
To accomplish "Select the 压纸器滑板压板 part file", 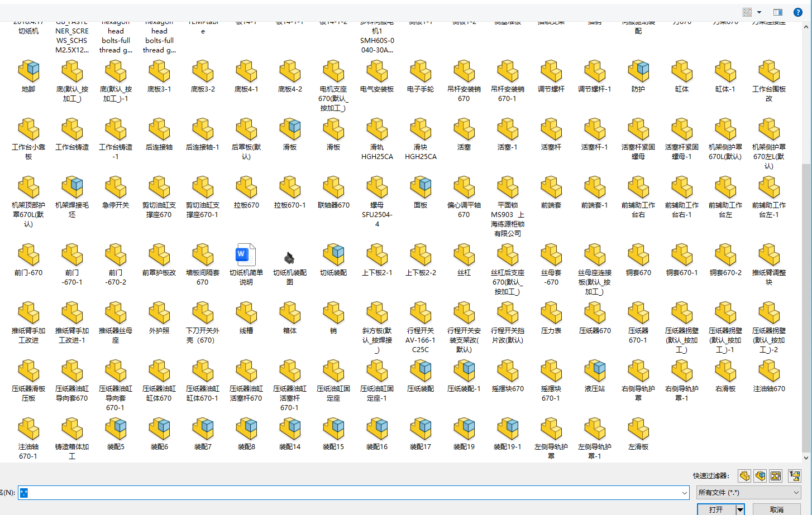I will [28, 382].
